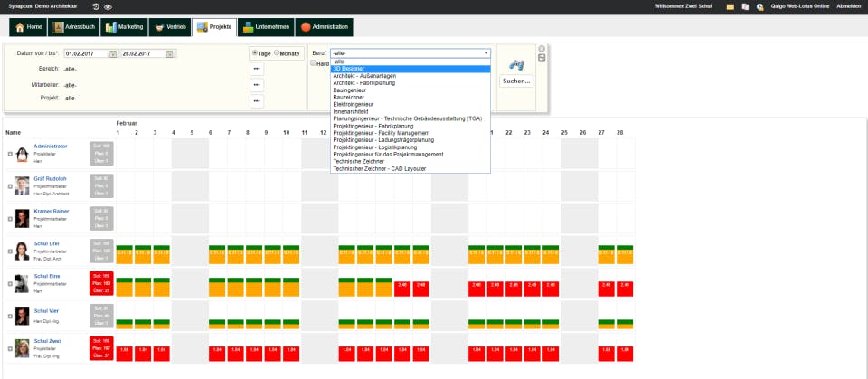This screenshot has width=868, height=379.
Task: Click Schul Eins profile photo
Action: [x=22, y=283]
